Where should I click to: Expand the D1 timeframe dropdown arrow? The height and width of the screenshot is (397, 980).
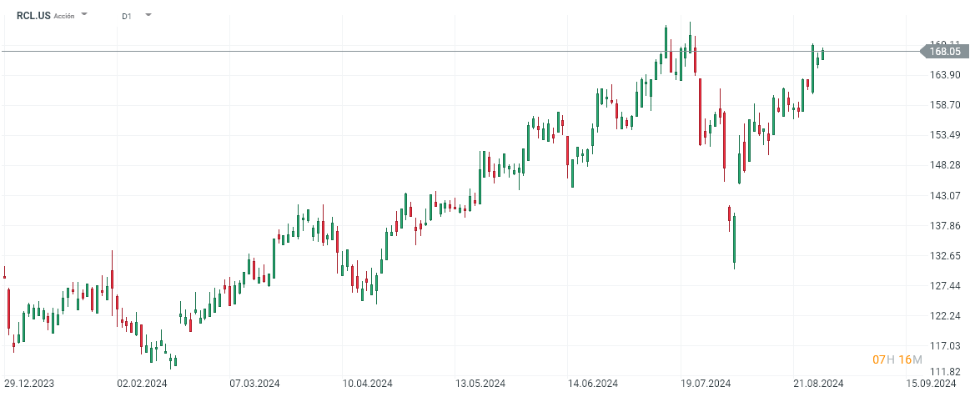[148, 15]
